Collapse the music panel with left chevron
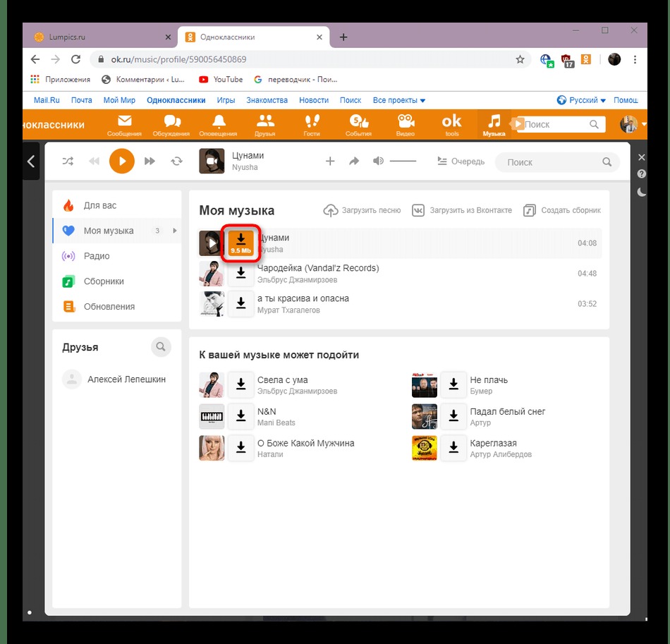Screen dimensions: 670x644 [x=31, y=161]
